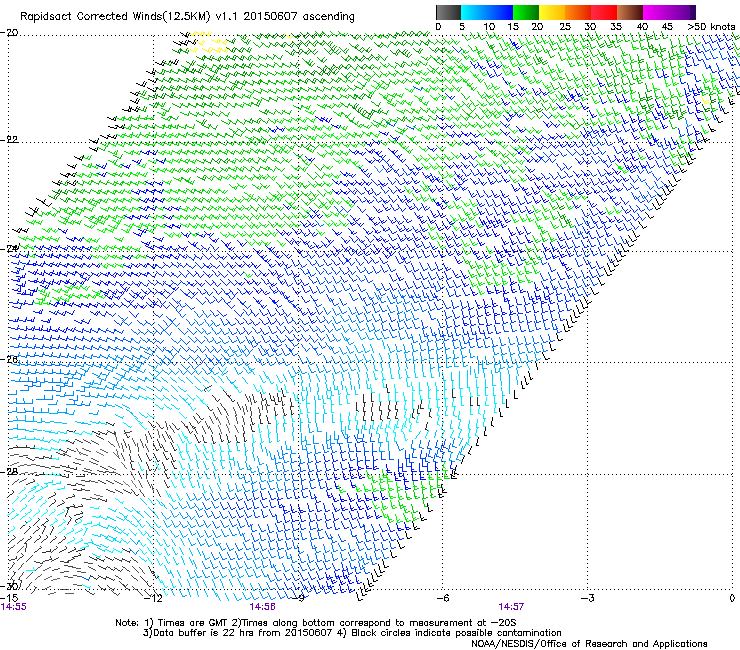Click the '45' label on the knots scale

[667, 27]
